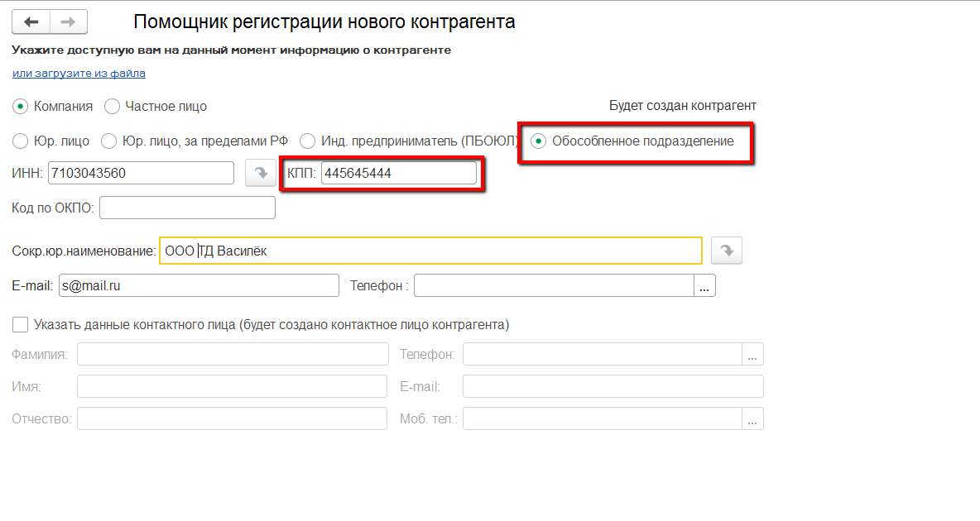Click the Сокр.юр.наименование field with ООО ТД Василёк
The width and height of the screenshot is (980, 521).
tap(430, 250)
